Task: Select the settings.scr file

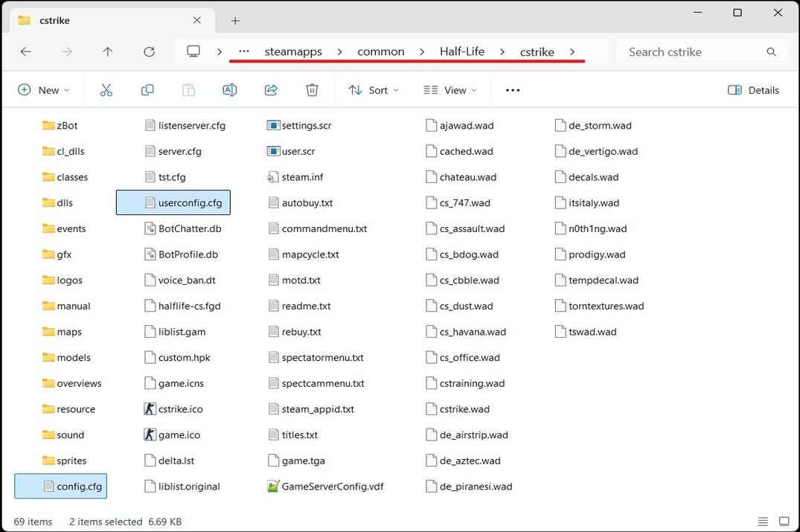Action: pyautogui.click(x=299, y=126)
